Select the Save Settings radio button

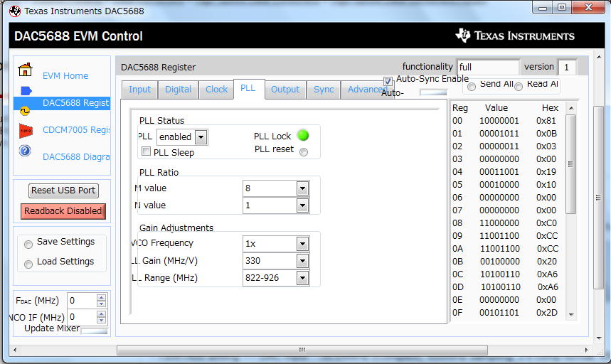pyautogui.click(x=28, y=245)
